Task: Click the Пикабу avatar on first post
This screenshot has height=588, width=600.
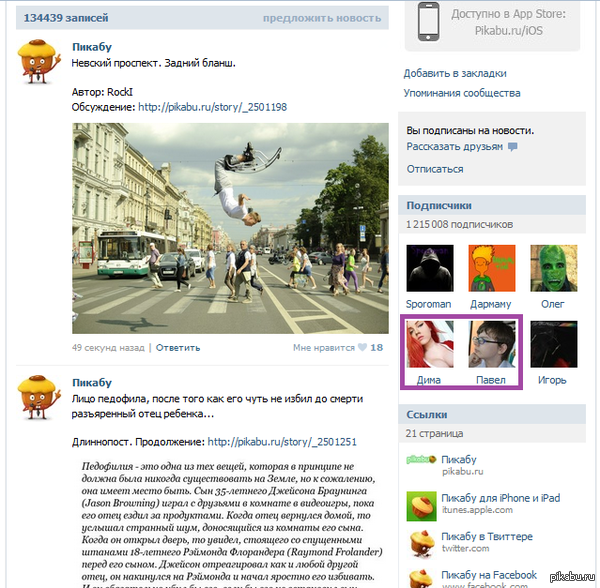Action: point(39,61)
